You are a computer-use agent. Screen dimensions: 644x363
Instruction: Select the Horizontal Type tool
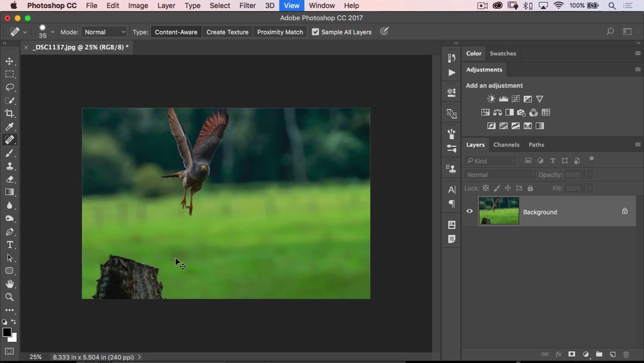tap(10, 245)
